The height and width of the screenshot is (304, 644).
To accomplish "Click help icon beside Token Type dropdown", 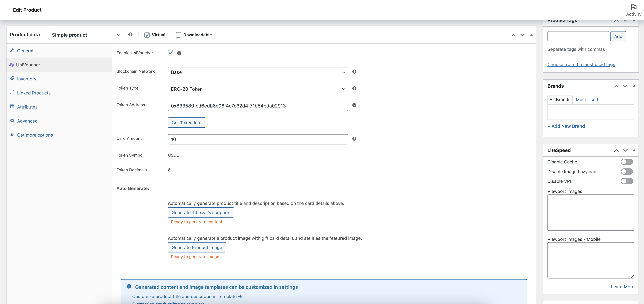I will point(354,88).
